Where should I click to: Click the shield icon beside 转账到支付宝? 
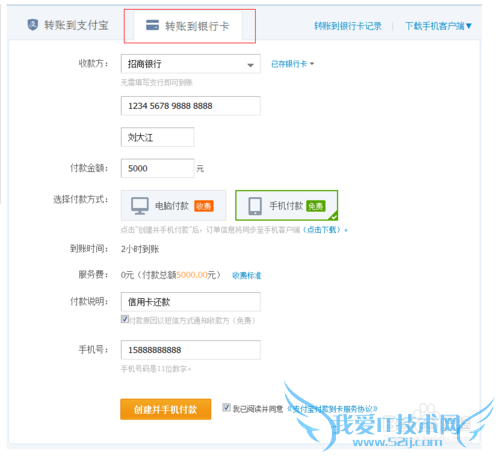[x=32, y=25]
